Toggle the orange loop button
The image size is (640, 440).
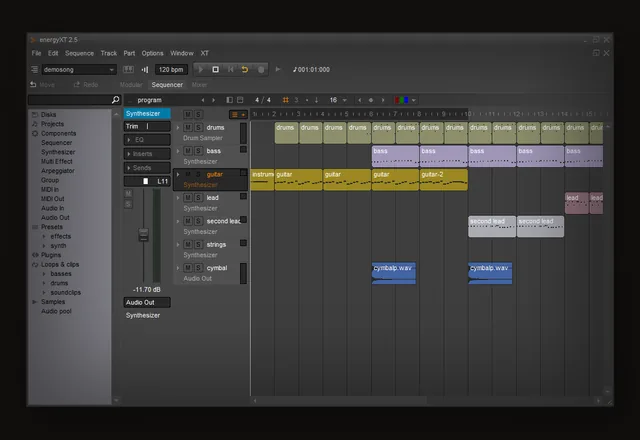pyautogui.click(x=245, y=69)
